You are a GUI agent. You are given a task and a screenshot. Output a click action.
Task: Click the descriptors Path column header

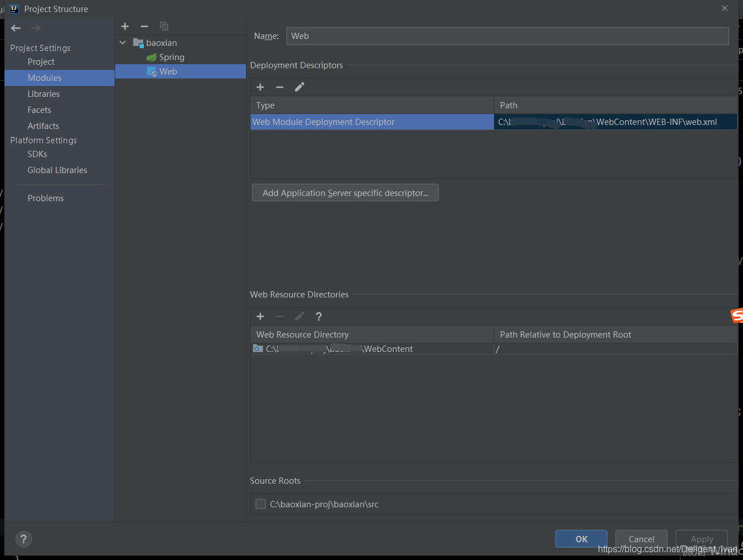pyautogui.click(x=616, y=105)
